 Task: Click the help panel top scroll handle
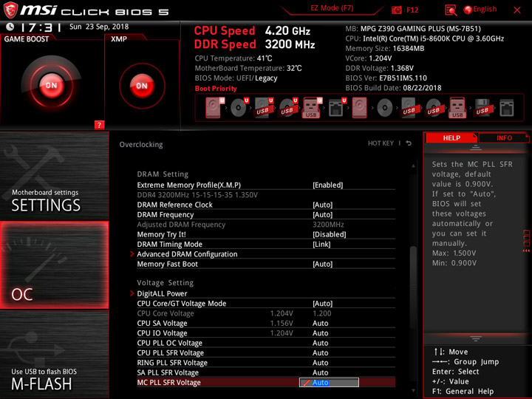[476, 148]
